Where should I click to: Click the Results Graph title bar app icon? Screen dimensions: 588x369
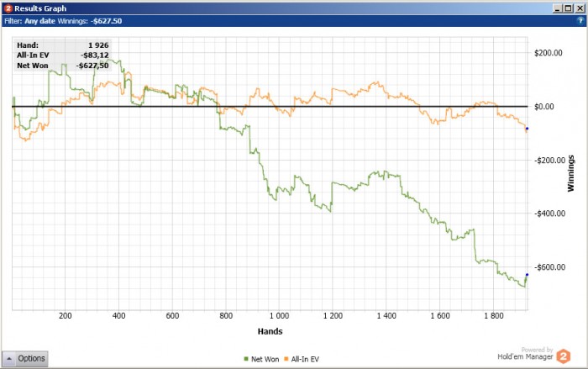(8, 8)
